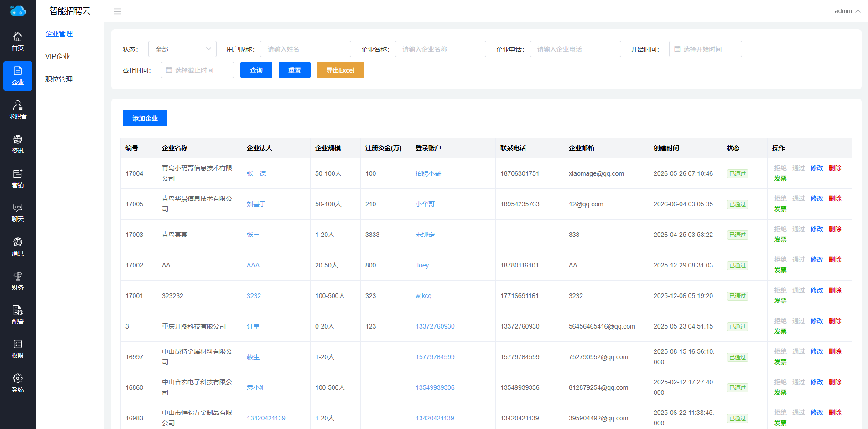The width and height of the screenshot is (868, 429).
Task: Collapse the sidebar with the hamburger icon
Action: [118, 11]
